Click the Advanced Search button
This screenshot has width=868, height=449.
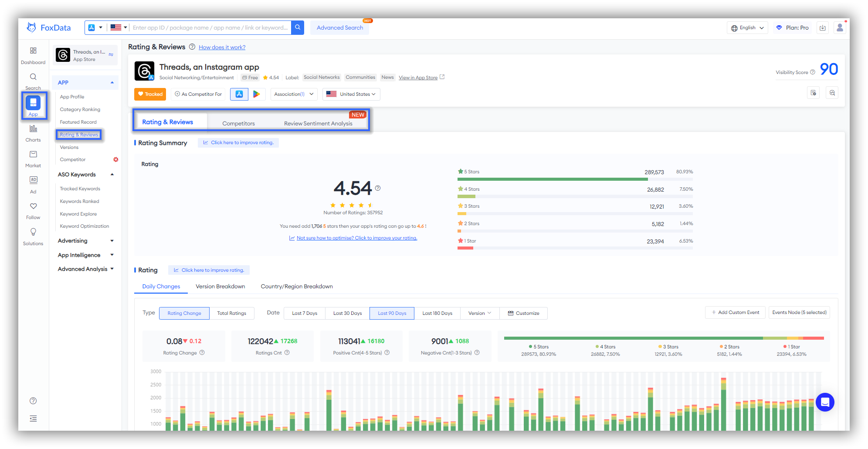coord(340,27)
